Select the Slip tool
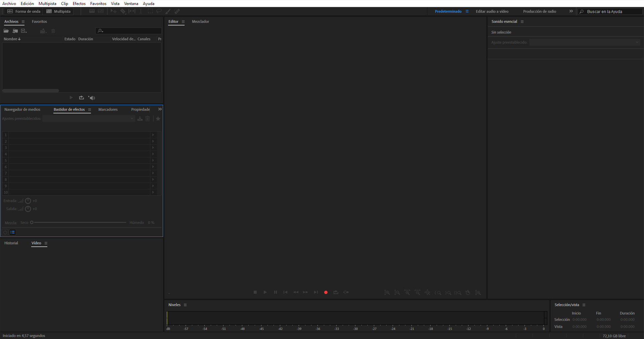 (132, 11)
